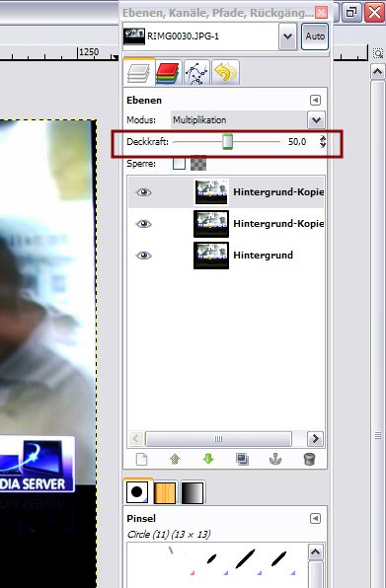Click the layer list scroll left arrow

(136, 438)
